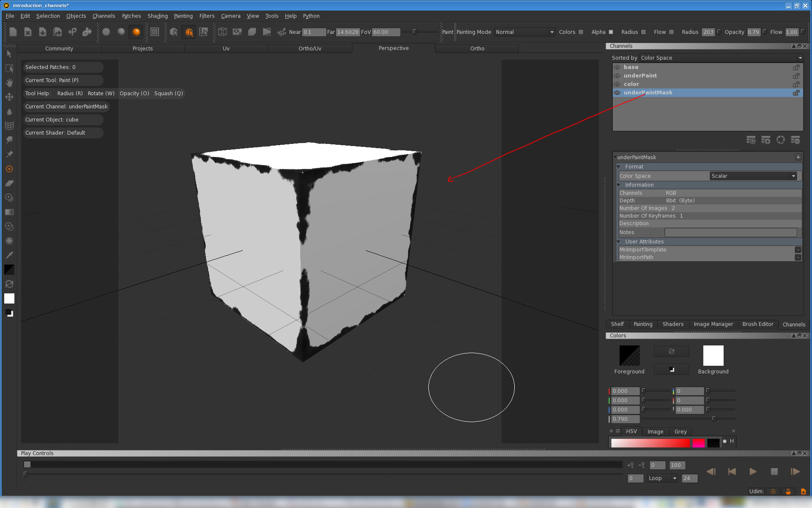
Task: Open the Loop playback mode dropdown
Action: coord(662,478)
